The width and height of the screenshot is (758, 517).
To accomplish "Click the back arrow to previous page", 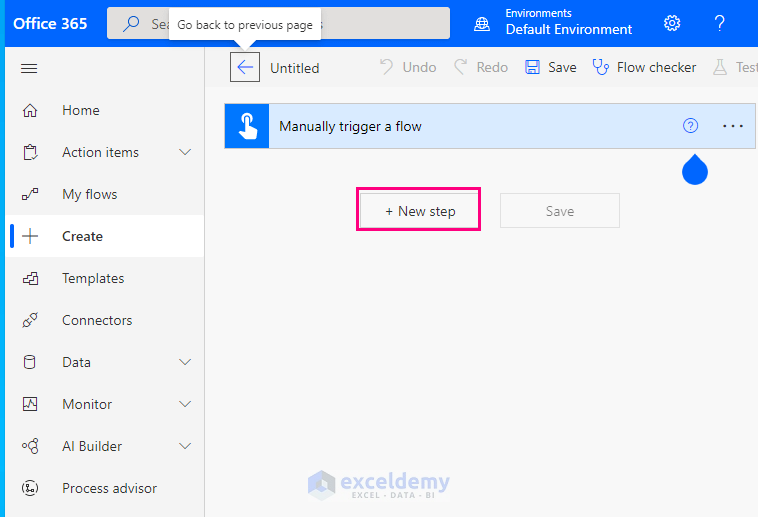I will click(x=245, y=67).
